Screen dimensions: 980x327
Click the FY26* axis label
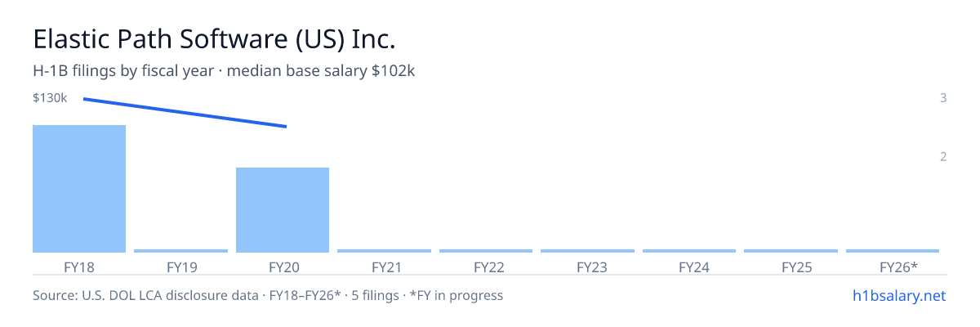(898, 267)
